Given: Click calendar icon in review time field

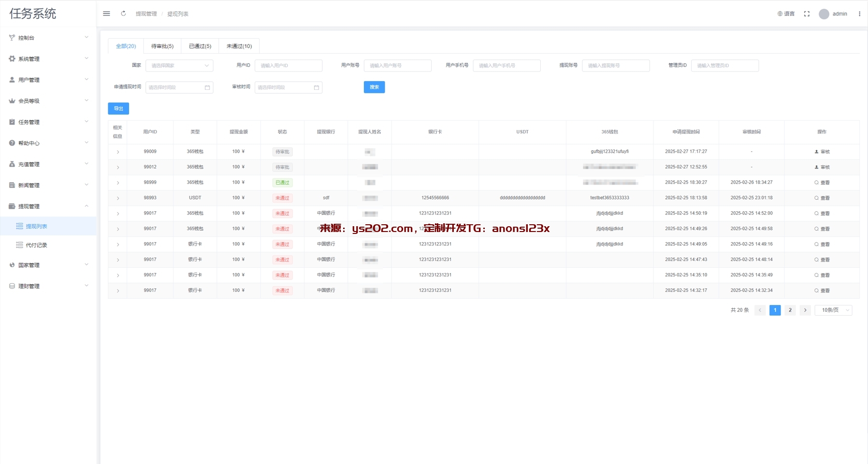Looking at the screenshot, I should click(x=317, y=87).
